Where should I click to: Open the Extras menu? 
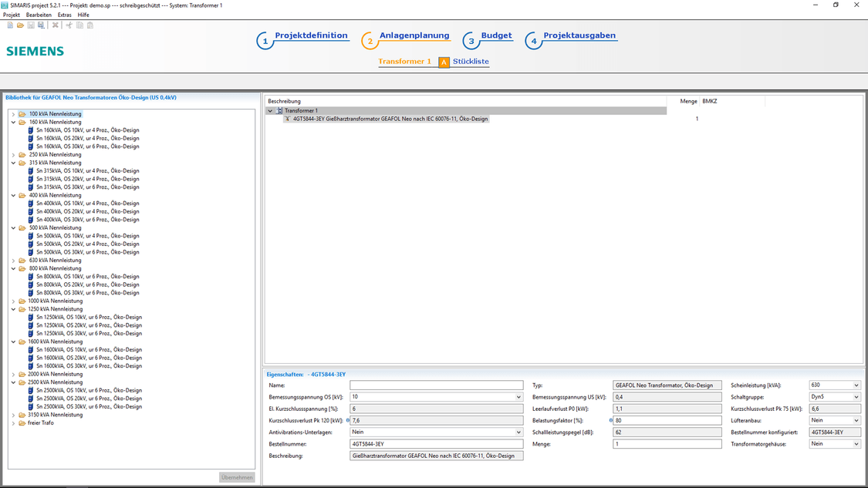(63, 15)
